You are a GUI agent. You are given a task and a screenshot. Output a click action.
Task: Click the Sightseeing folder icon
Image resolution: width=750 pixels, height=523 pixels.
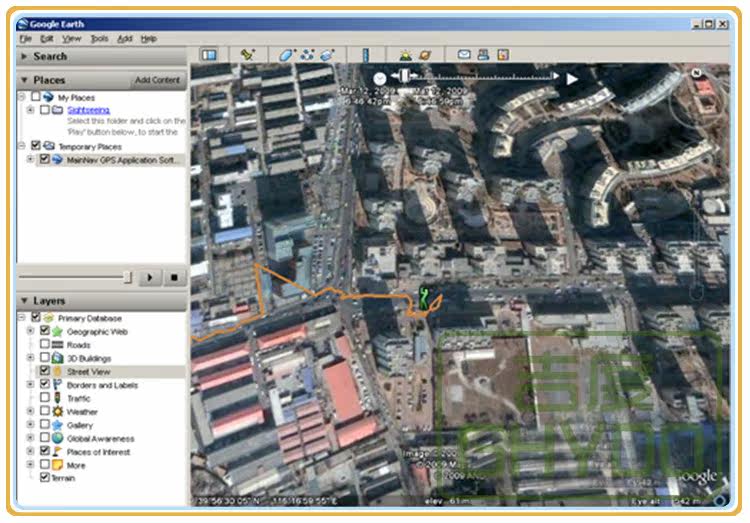pos(58,110)
